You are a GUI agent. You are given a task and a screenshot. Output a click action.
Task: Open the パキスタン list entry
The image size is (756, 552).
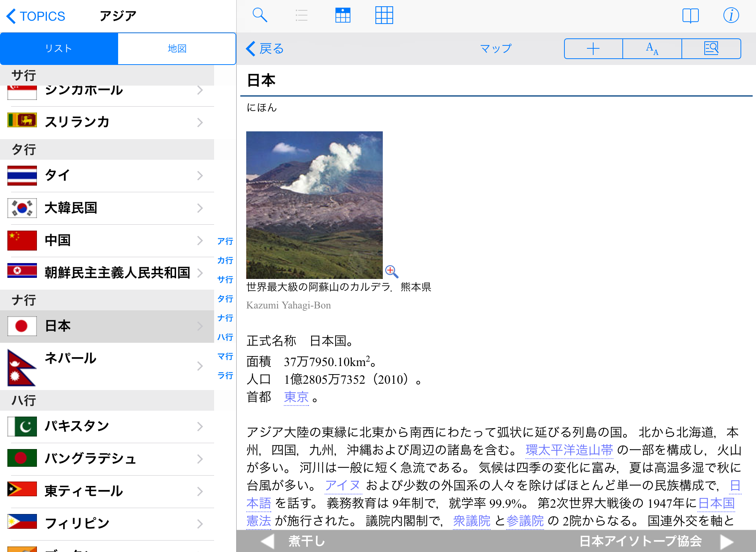point(107,426)
